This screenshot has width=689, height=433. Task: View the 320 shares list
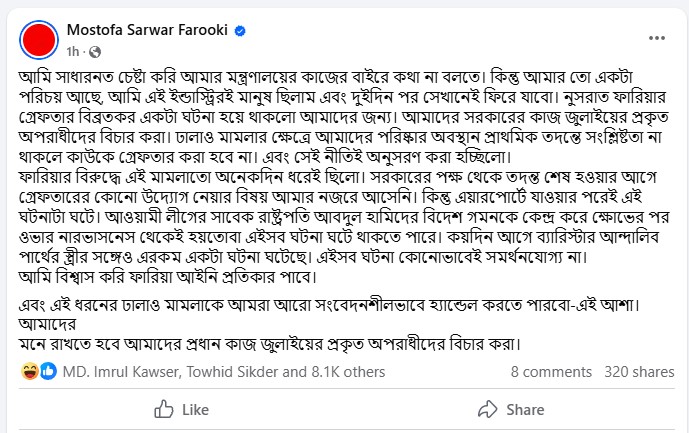pyautogui.click(x=639, y=372)
